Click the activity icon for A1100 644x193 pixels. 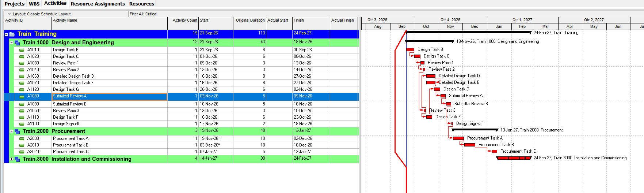22,124
